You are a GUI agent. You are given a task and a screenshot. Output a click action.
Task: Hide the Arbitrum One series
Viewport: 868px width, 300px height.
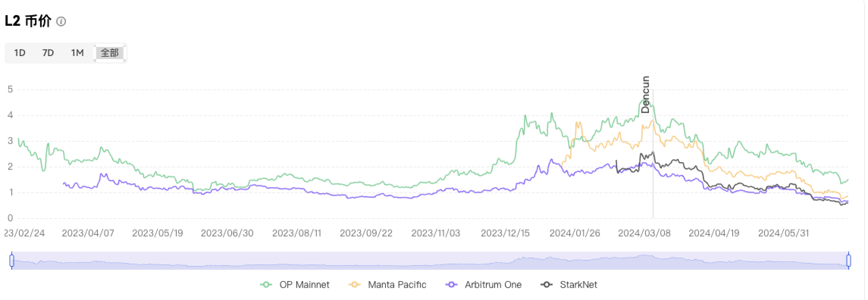[493, 284]
